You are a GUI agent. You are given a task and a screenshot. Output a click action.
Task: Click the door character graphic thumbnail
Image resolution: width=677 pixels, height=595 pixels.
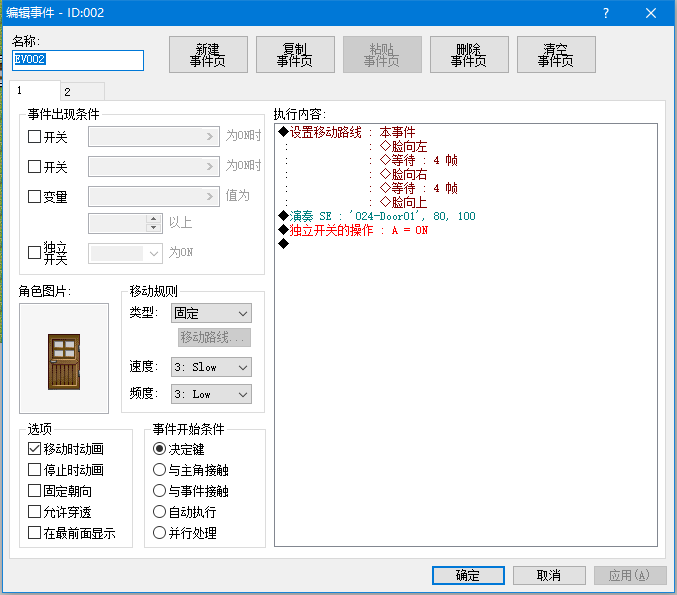64,358
